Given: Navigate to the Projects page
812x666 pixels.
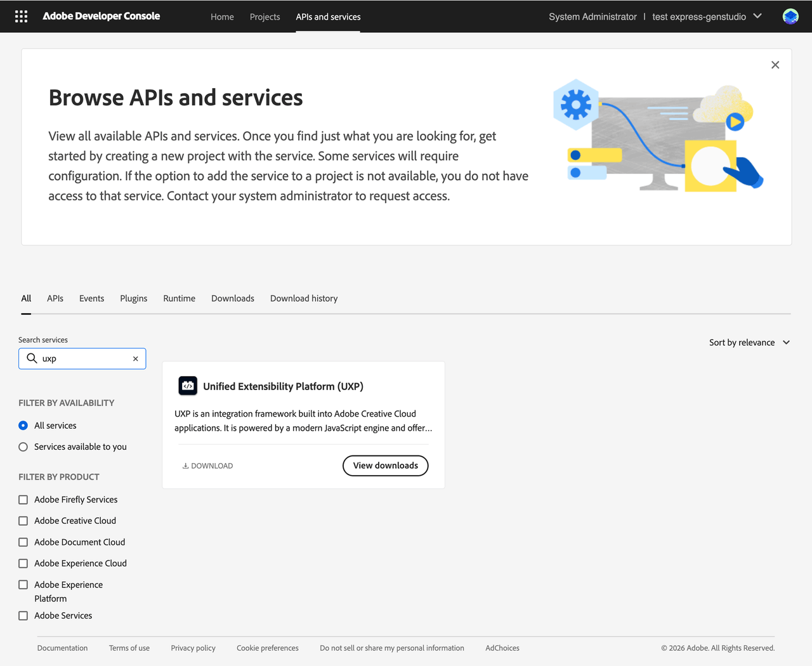Looking at the screenshot, I should 265,17.
